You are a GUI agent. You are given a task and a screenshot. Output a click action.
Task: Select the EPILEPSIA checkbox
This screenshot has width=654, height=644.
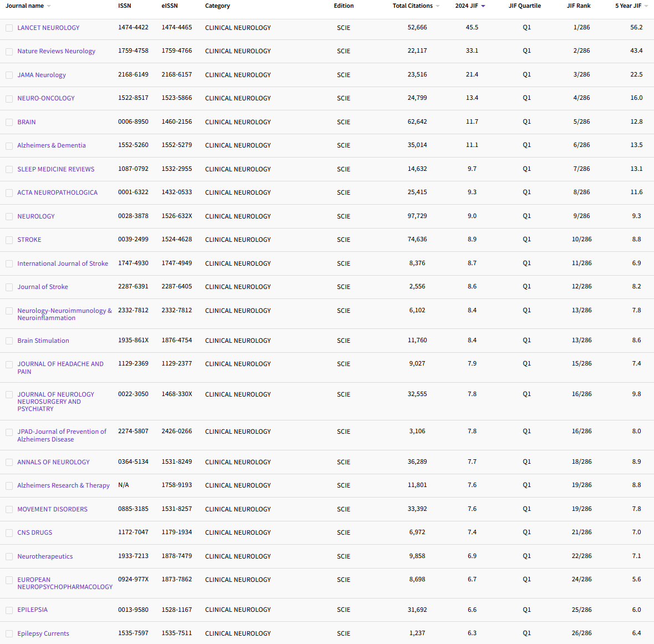click(x=9, y=610)
